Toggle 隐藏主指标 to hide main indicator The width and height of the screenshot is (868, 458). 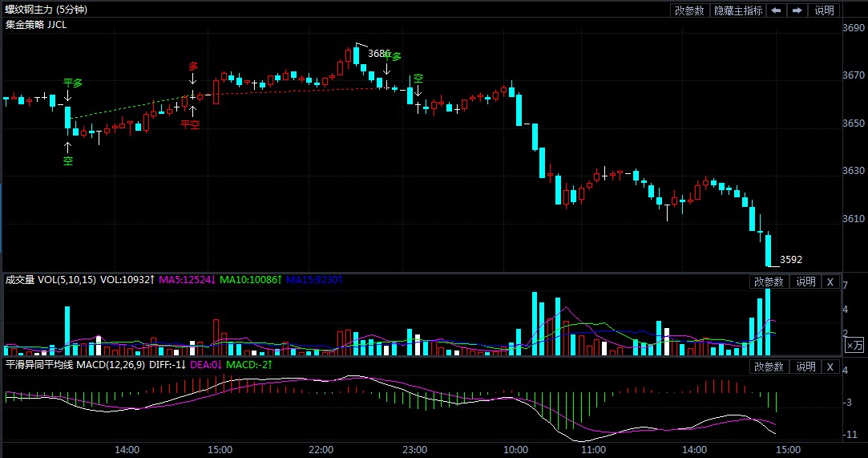[738, 10]
